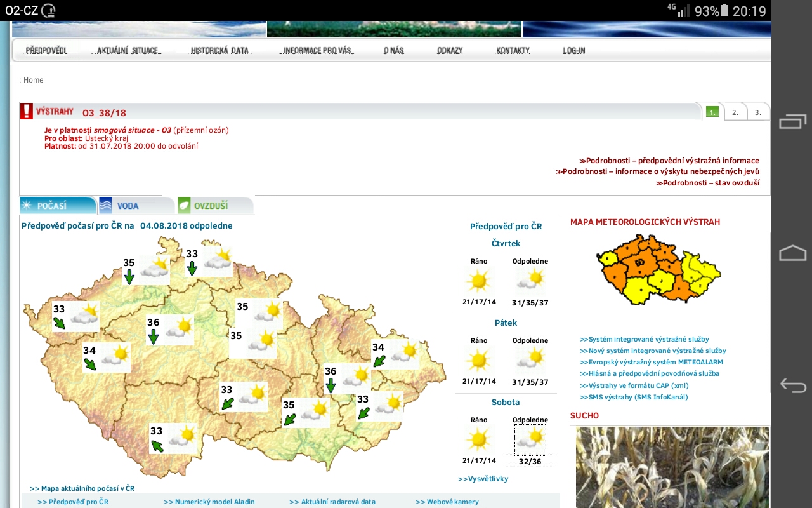Open the Numerický model Aladin link
The height and width of the screenshot is (508, 812).
coord(209,502)
